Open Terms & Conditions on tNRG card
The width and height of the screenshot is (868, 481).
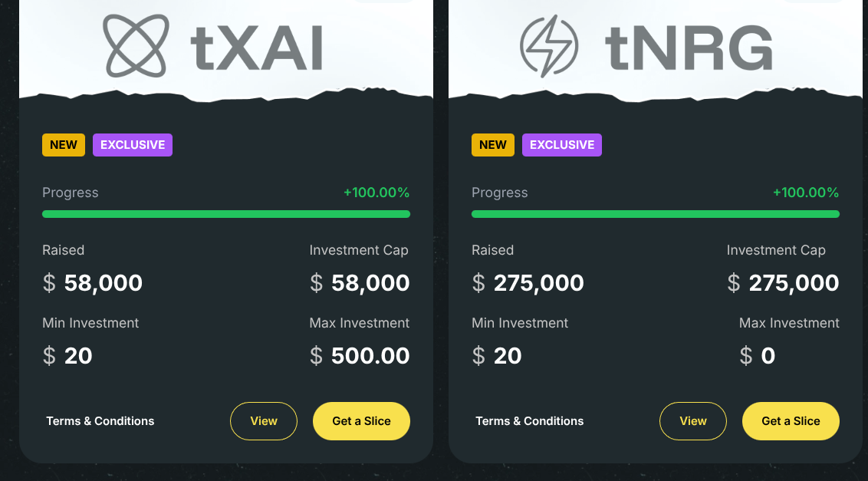530,421
